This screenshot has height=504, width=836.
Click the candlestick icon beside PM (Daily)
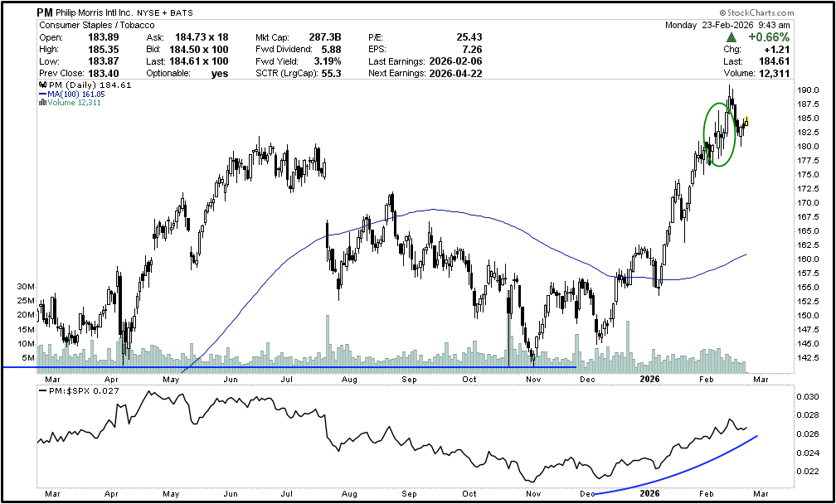42,85
